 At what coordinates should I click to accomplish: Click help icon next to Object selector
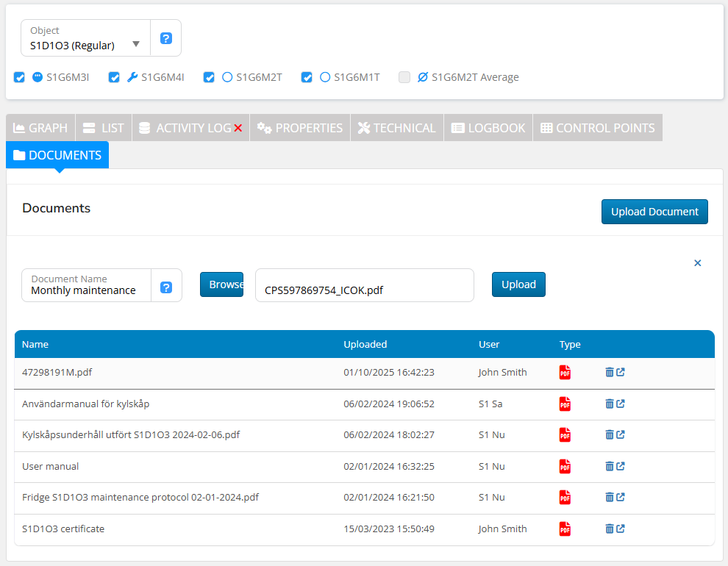tap(166, 38)
